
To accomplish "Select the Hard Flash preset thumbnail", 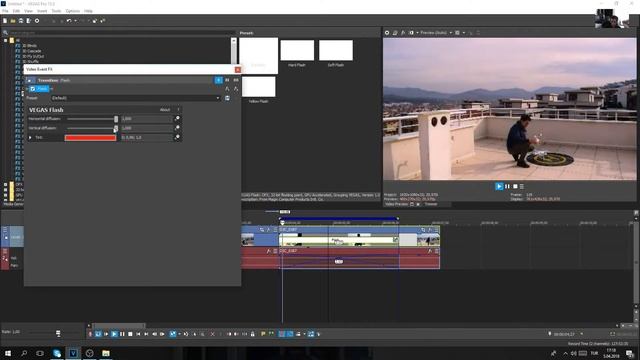I will point(297,50).
